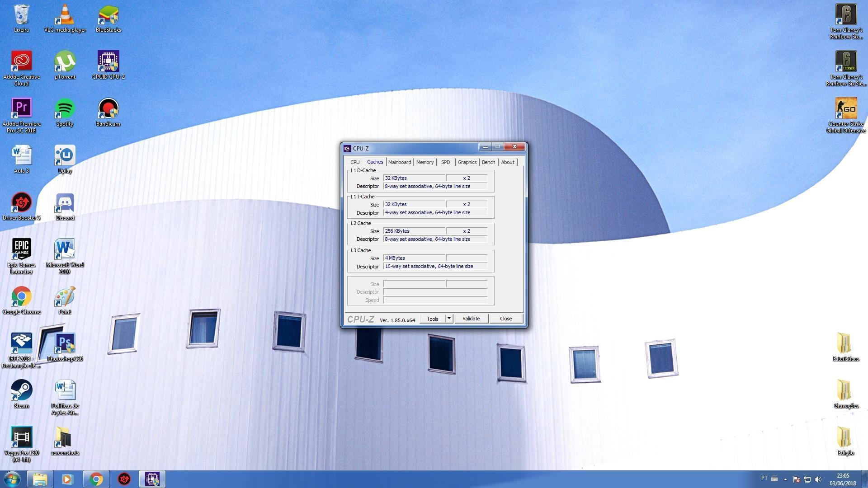This screenshot has height=488, width=868.
Task: Launch Counter Strike Global Offensive
Action: [x=846, y=115]
